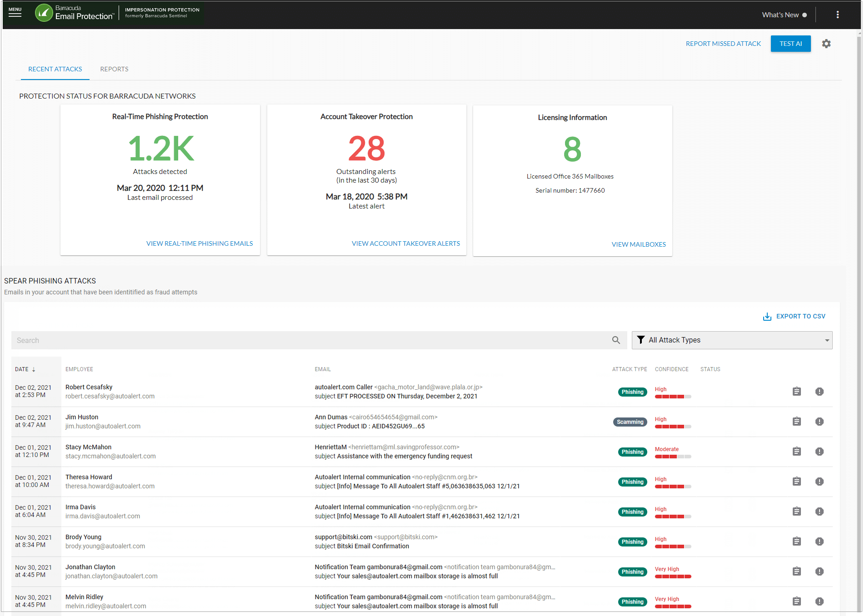Click the STATUS column header

[710, 369]
